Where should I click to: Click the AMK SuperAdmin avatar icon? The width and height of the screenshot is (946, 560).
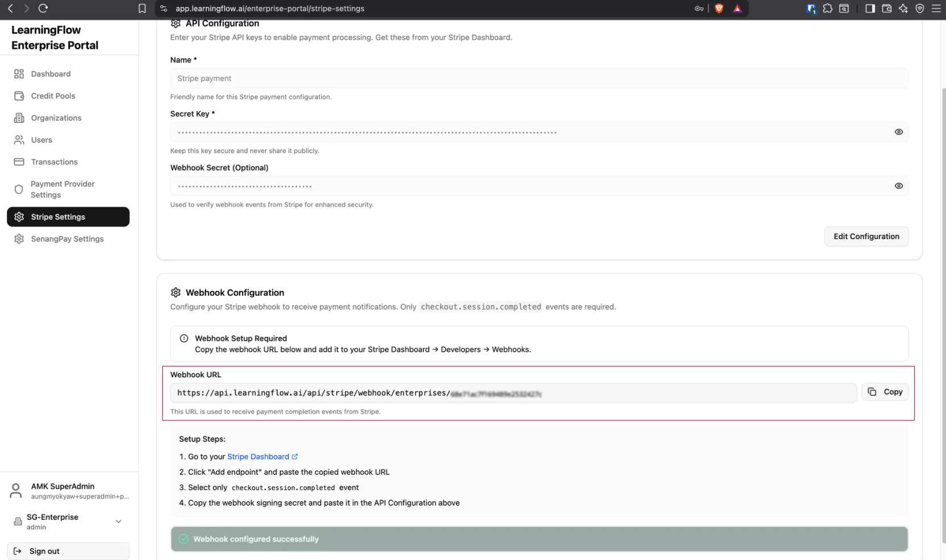click(15, 490)
